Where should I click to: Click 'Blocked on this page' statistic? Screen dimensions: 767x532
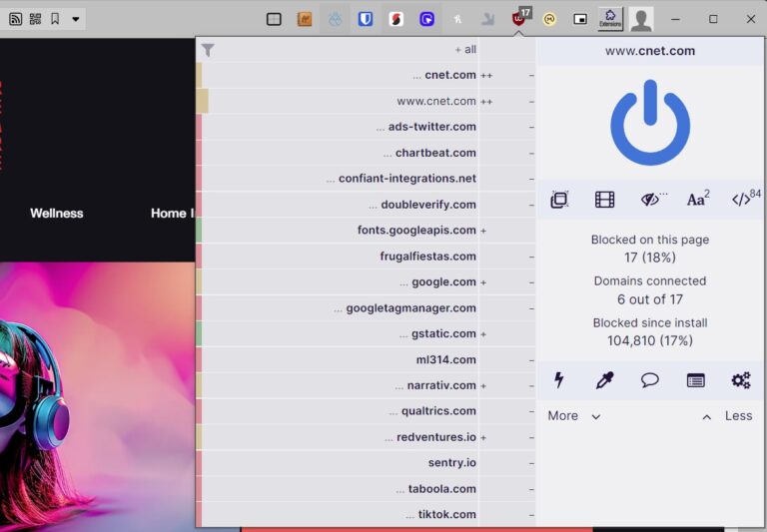pos(649,249)
